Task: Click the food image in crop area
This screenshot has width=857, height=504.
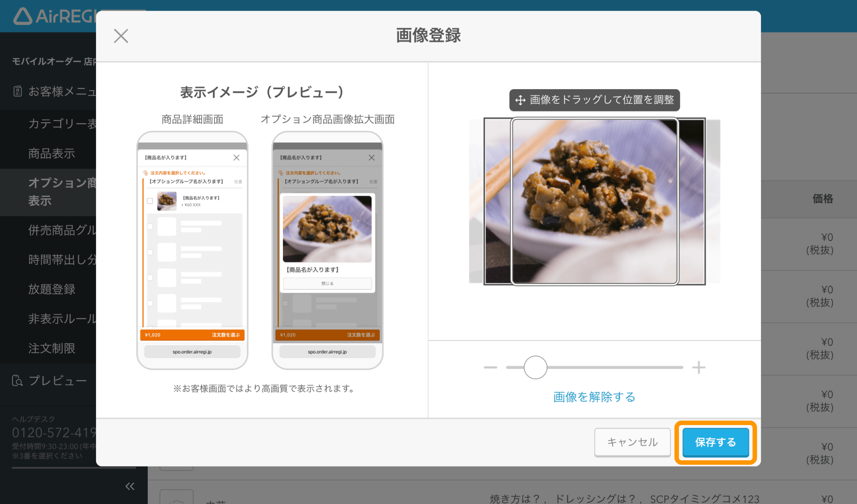Action: click(595, 201)
